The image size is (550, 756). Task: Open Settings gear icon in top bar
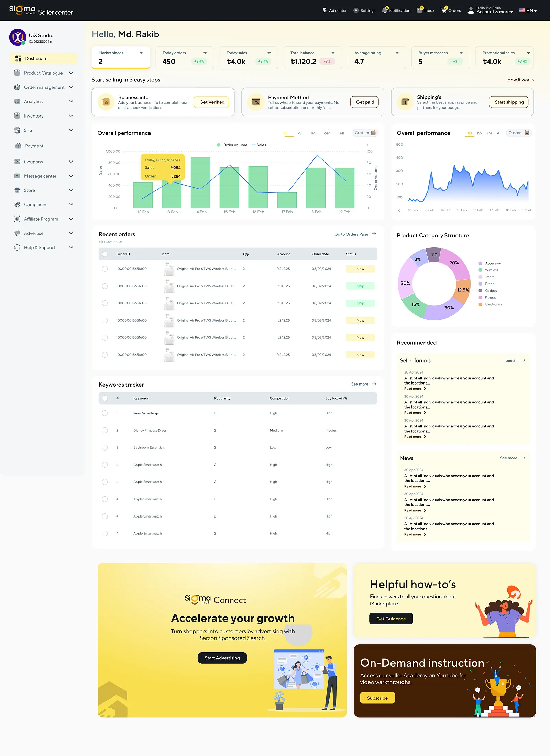click(x=356, y=10)
